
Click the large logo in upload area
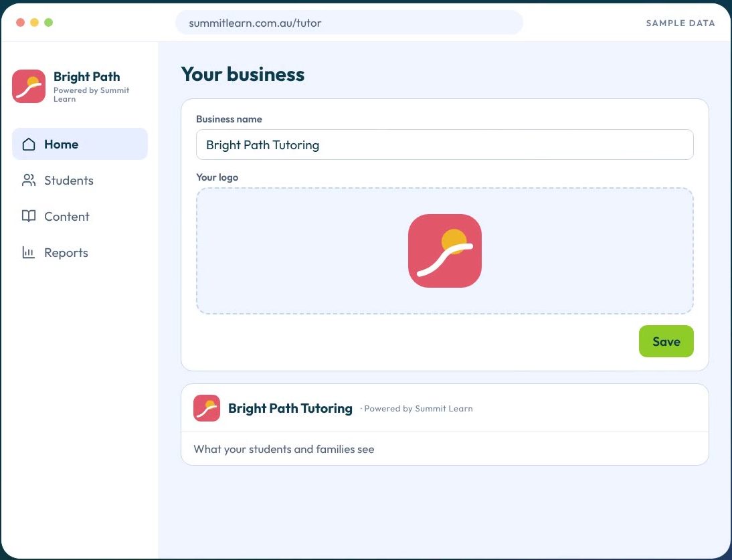pyautogui.click(x=445, y=251)
